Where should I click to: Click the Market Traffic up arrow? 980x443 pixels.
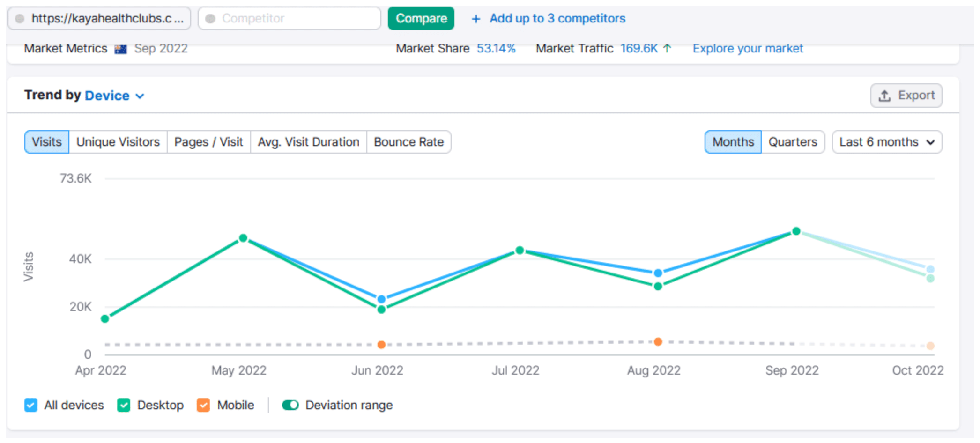click(668, 48)
